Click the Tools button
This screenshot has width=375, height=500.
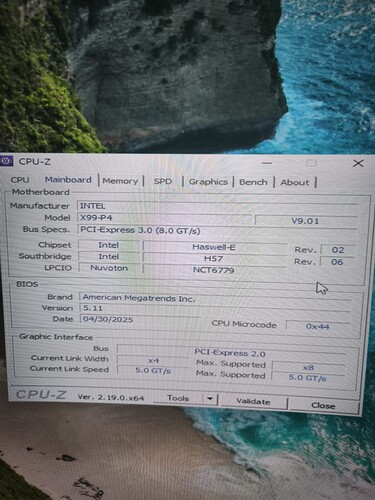pyautogui.click(x=178, y=398)
